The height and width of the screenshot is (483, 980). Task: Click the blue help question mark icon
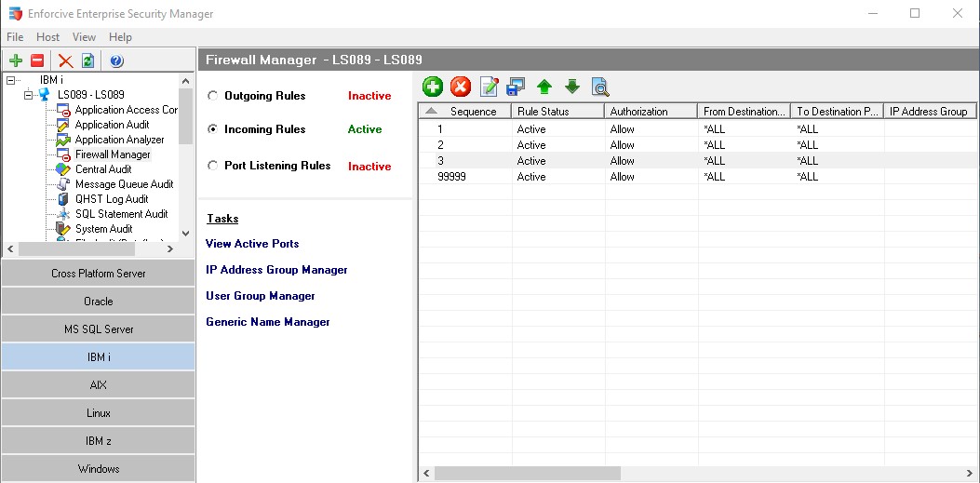coord(116,60)
